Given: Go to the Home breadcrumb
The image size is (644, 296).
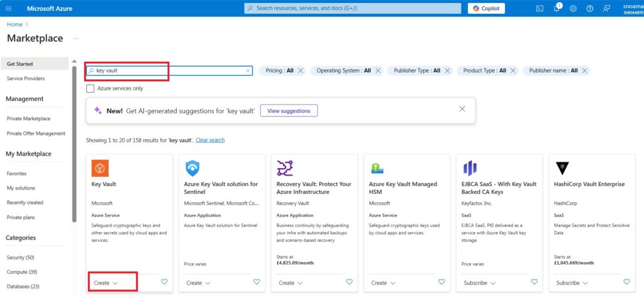Looking at the screenshot, I should (x=14, y=25).
